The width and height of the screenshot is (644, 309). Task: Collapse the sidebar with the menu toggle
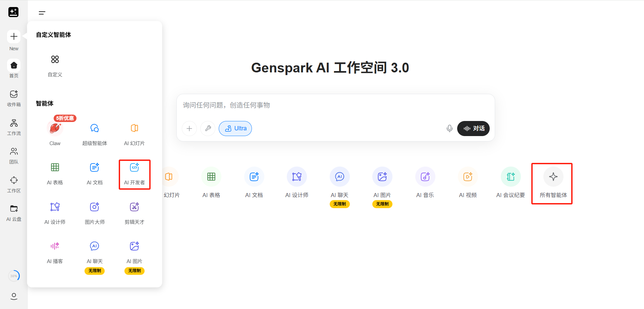[x=42, y=13]
